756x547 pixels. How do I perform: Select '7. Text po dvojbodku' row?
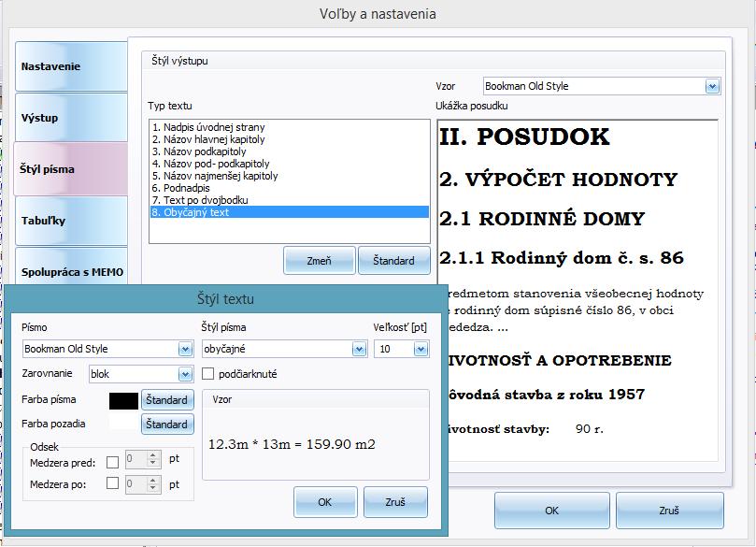[x=290, y=200]
